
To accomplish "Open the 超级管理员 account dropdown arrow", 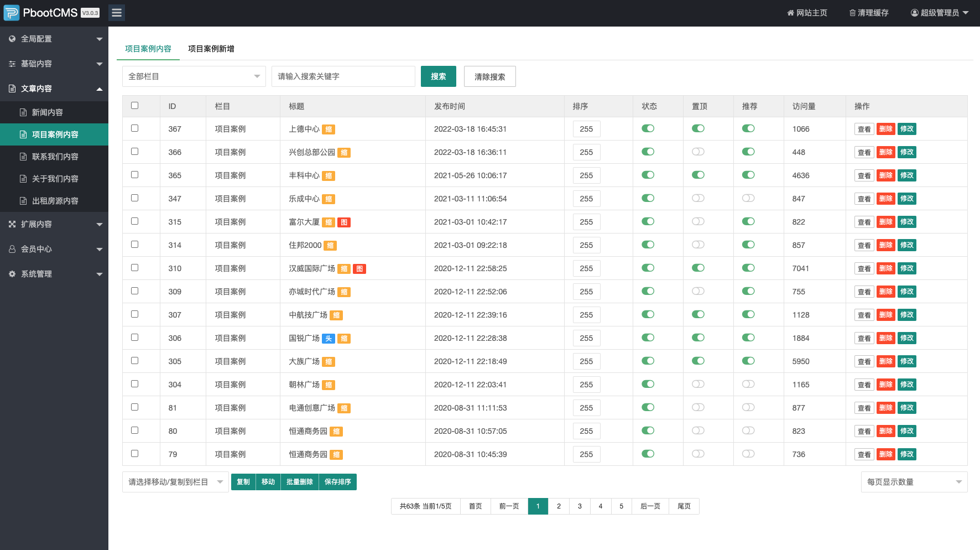I will pos(966,13).
